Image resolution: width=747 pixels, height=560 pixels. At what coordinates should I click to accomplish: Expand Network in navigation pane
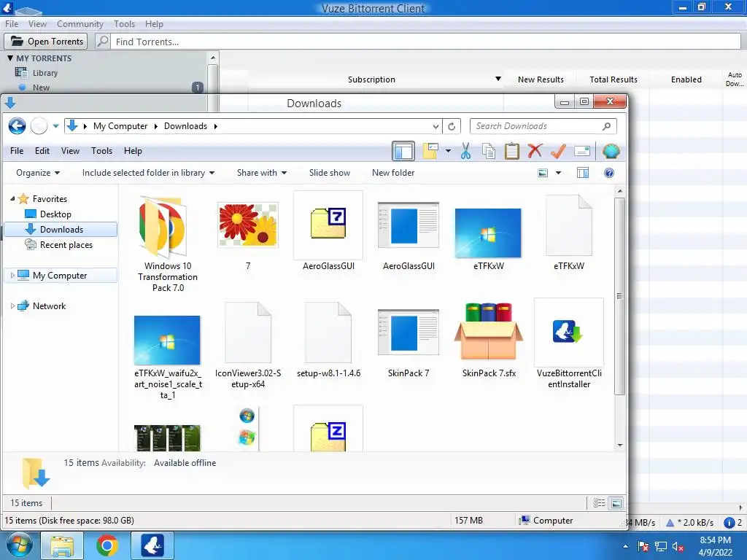click(x=12, y=306)
